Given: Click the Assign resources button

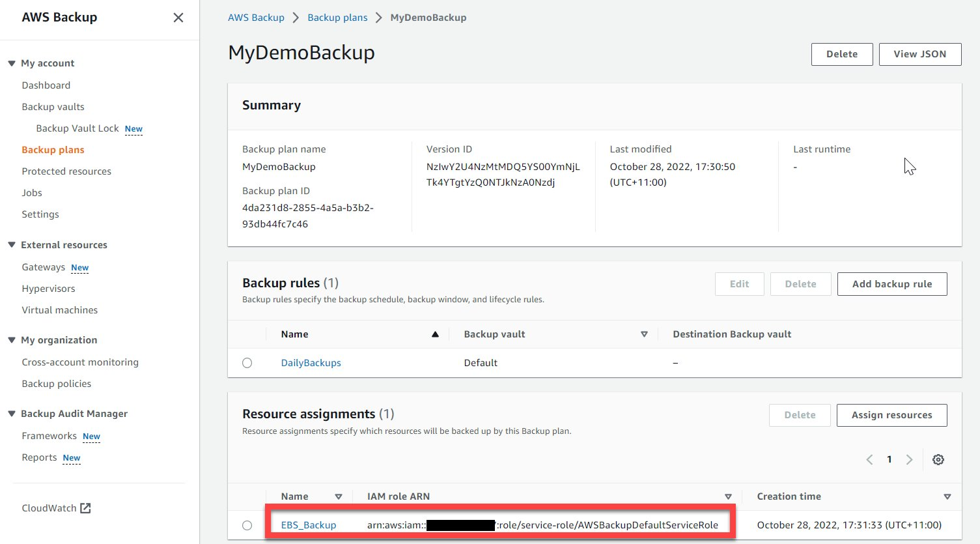Looking at the screenshot, I should (x=892, y=415).
